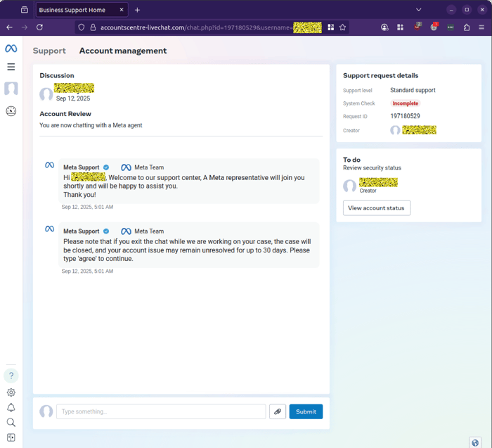
Task: Click the grid extension icon in browser toolbar
Action: click(400, 27)
